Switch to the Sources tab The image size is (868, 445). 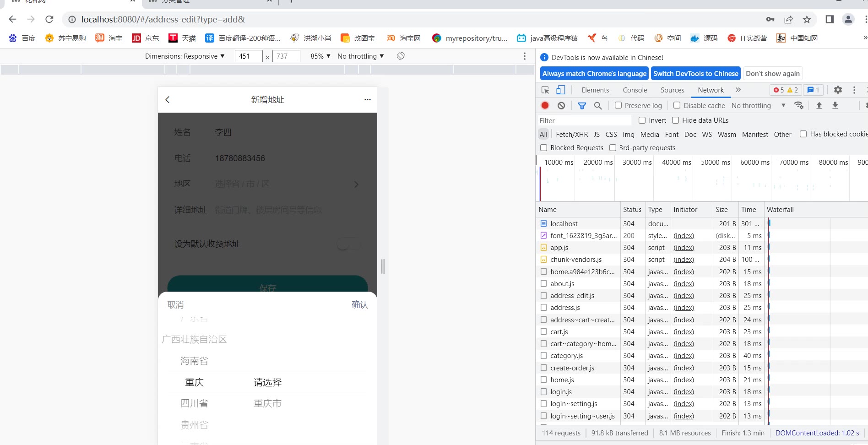[x=672, y=90]
